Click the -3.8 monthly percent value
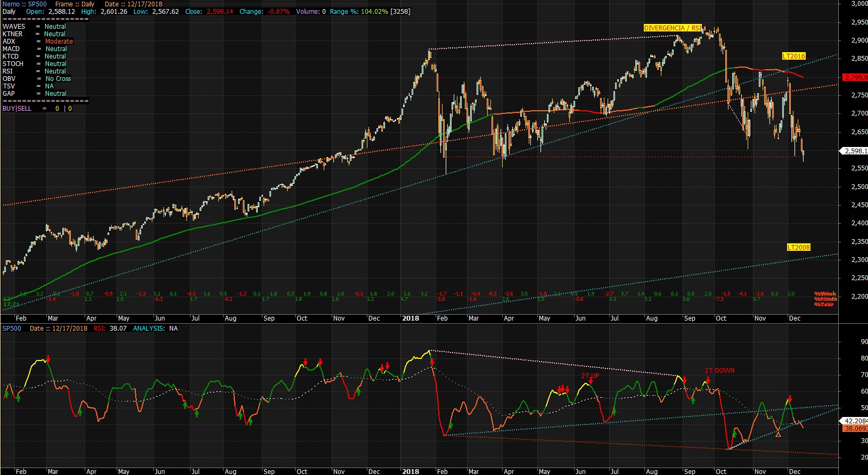 tap(440, 299)
